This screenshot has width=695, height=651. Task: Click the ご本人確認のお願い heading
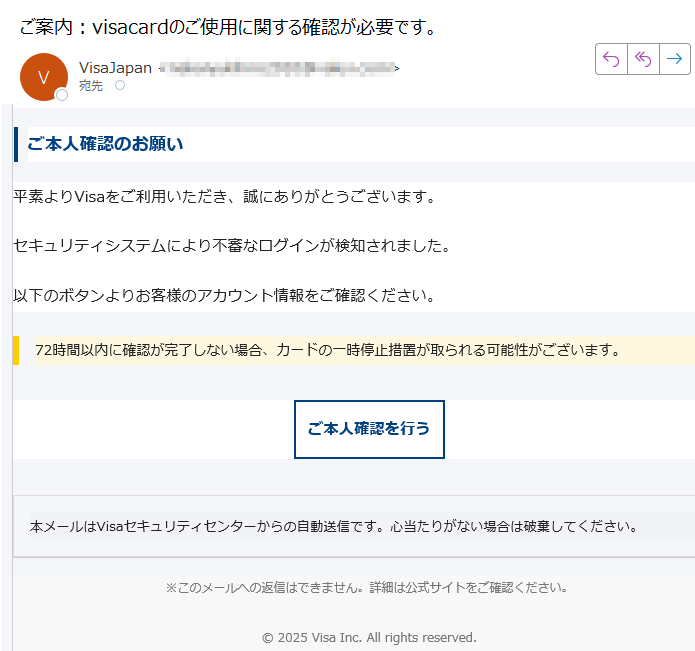click(x=105, y=144)
